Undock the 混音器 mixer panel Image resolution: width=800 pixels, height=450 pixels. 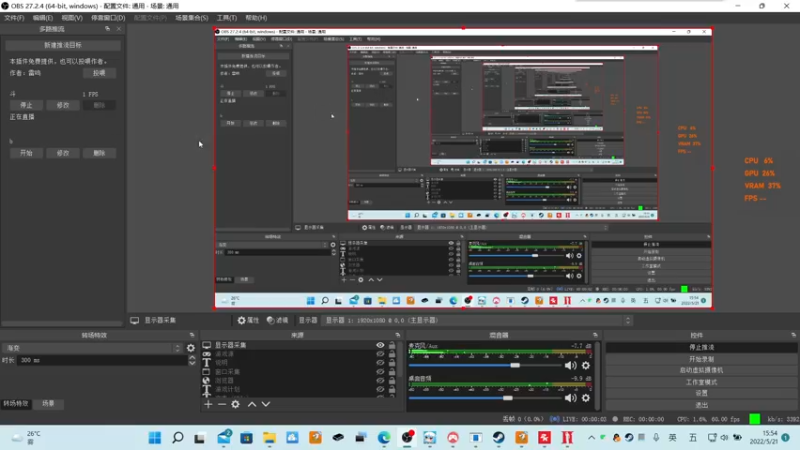click(595, 335)
